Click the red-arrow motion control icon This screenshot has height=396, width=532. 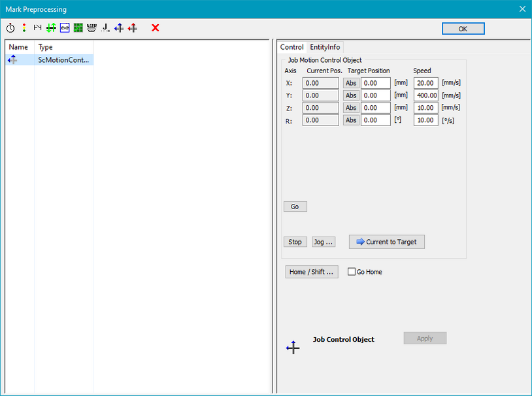pyautogui.click(x=133, y=28)
